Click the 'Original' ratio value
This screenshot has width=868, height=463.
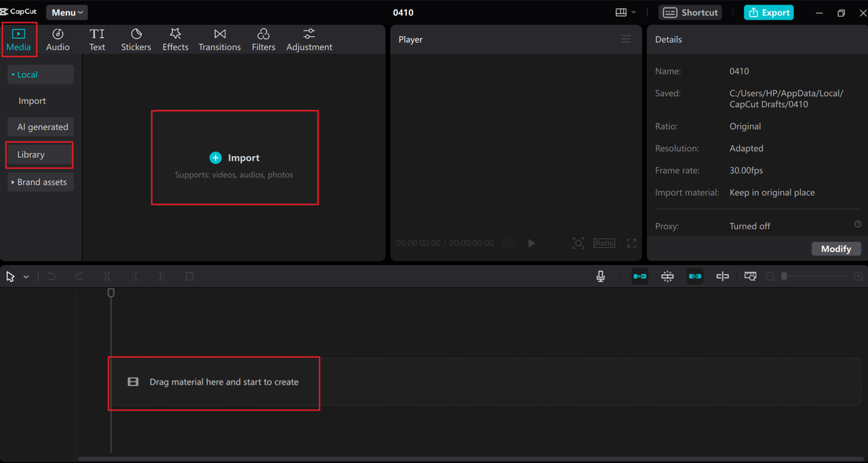pos(745,127)
